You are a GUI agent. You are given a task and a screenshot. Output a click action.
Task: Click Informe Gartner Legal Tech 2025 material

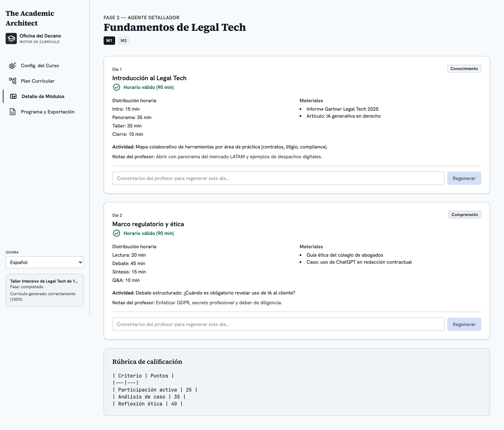coord(342,109)
